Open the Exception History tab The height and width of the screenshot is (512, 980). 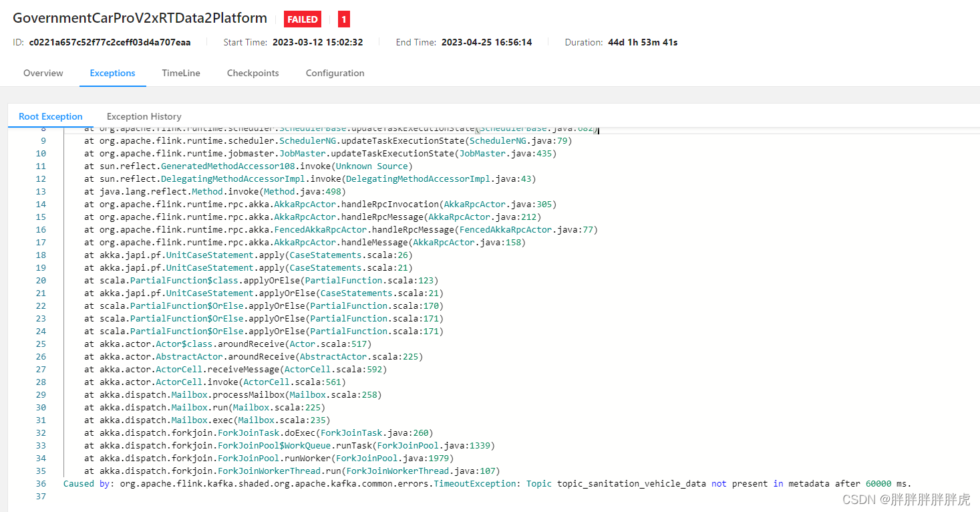144,116
